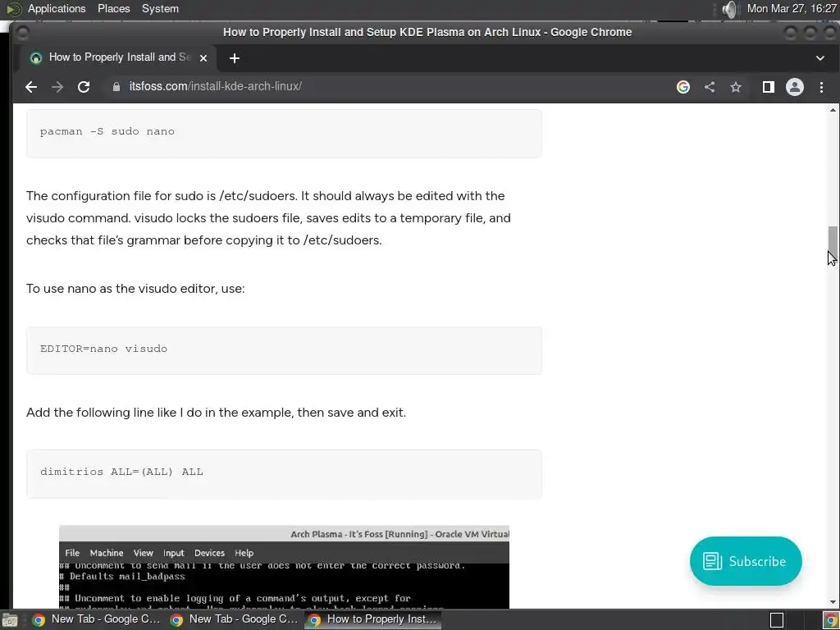Click the show desktop icon in the bottom panel

(x=10, y=620)
